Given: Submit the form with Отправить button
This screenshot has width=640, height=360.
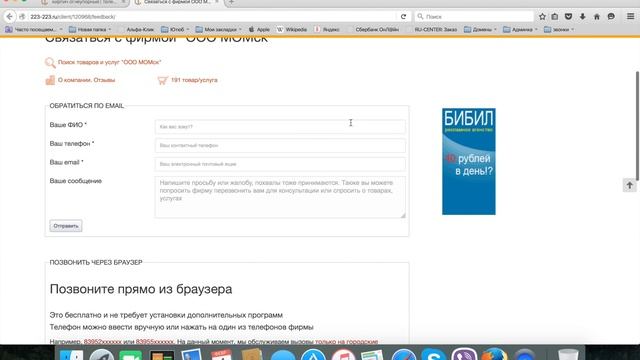Looking at the screenshot, I should [x=66, y=226].
